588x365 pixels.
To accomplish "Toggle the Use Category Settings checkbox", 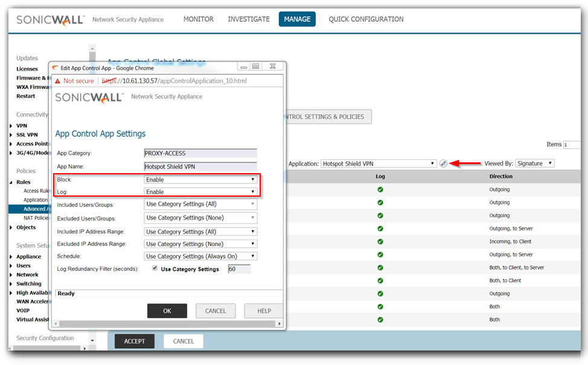I will 155,268.
